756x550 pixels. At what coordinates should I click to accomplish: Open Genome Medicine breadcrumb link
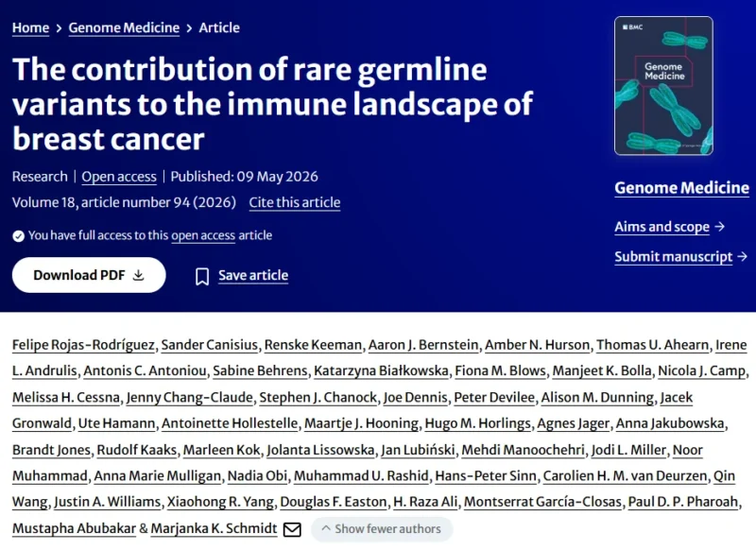[124, 28]
